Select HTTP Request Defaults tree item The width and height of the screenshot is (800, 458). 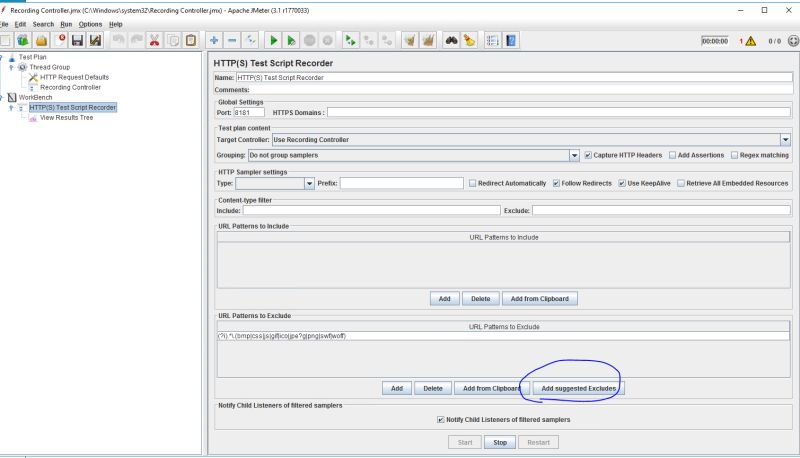pyautogui.click(x=74, y=78)
